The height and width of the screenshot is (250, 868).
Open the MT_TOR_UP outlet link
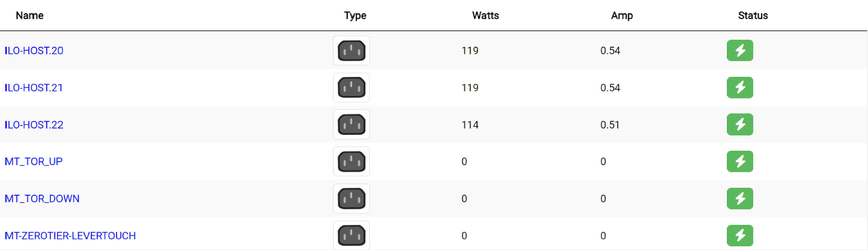[33, 162]
